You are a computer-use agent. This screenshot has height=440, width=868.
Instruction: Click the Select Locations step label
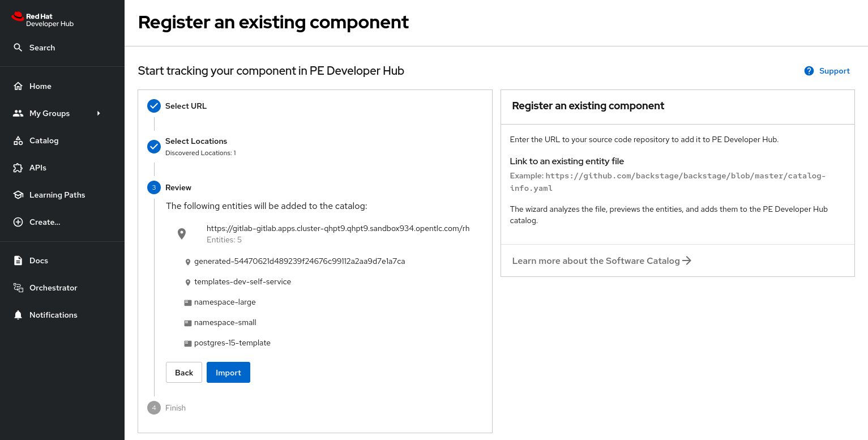196,141
